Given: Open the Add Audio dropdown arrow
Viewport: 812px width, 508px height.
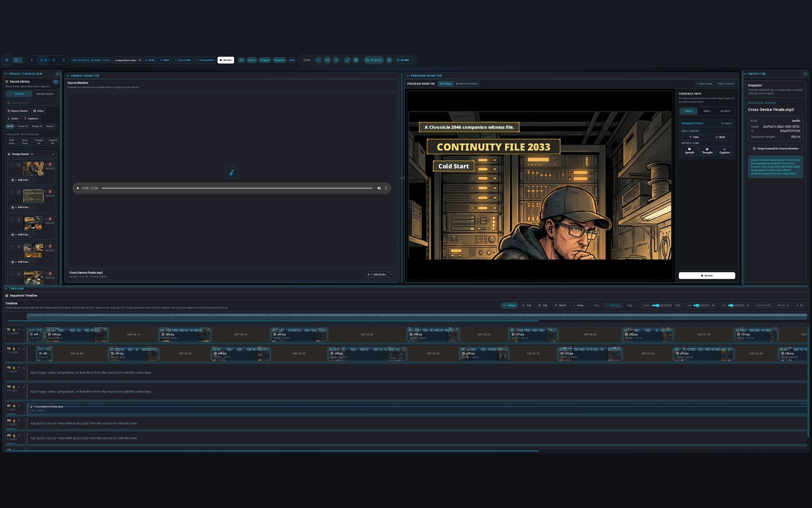Looking at the screenshot, I should (391, 275).
